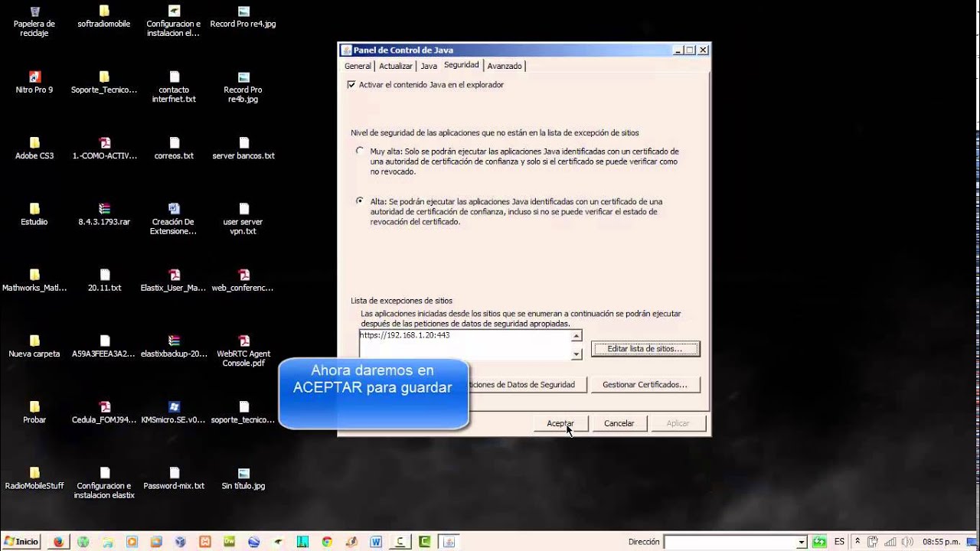Select KMSmicro.SE desktop icon
Image resolution: width=980 pixels, height=551 pixels.
[174, 412]
